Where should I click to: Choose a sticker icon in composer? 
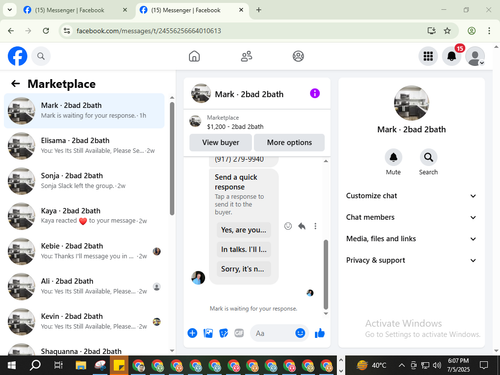tap(223, 333)
